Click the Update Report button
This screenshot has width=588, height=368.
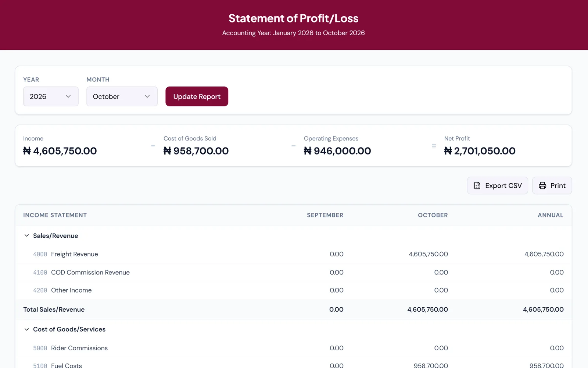point(197,96)
